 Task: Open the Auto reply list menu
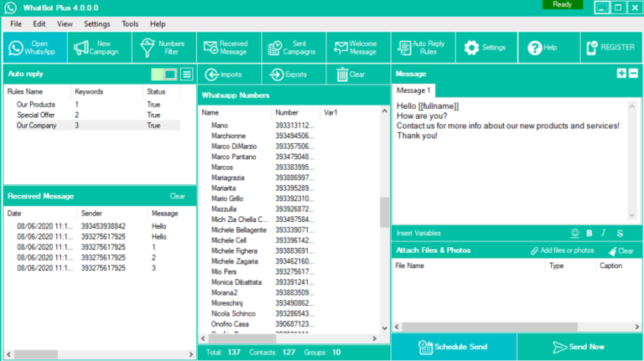click(x=186, y=75)
